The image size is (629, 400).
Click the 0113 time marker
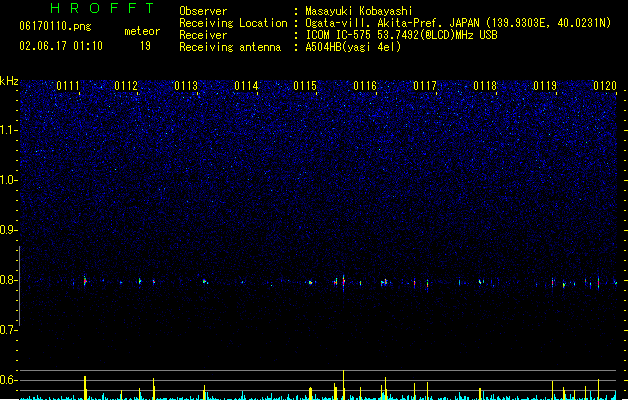pyautogui.click(x=186, y=86)
